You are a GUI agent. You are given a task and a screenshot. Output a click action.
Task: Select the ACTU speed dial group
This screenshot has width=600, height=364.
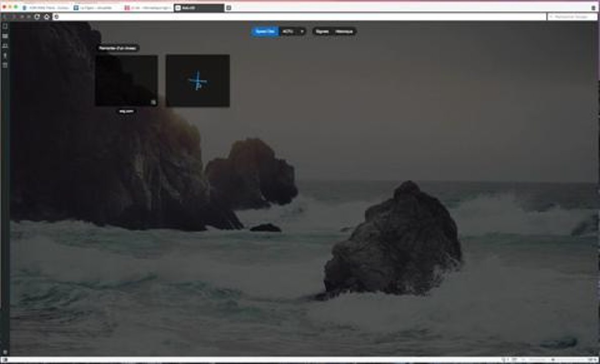(288, 31)
